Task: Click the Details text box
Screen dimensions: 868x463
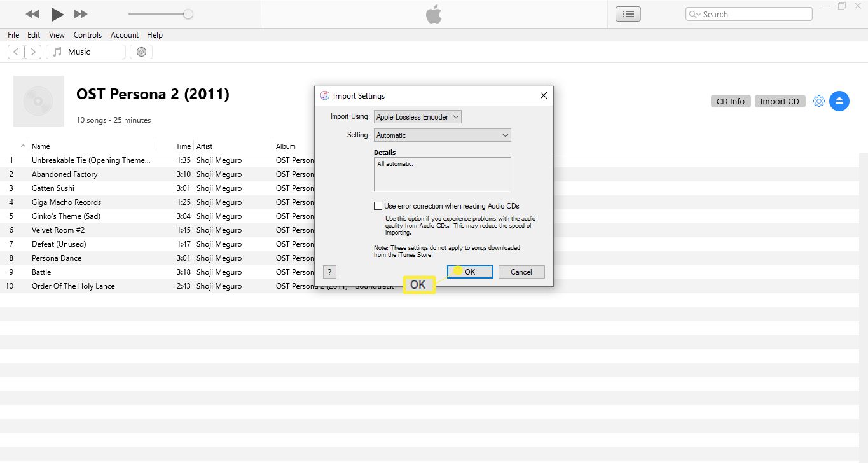Action: [443, 174]
